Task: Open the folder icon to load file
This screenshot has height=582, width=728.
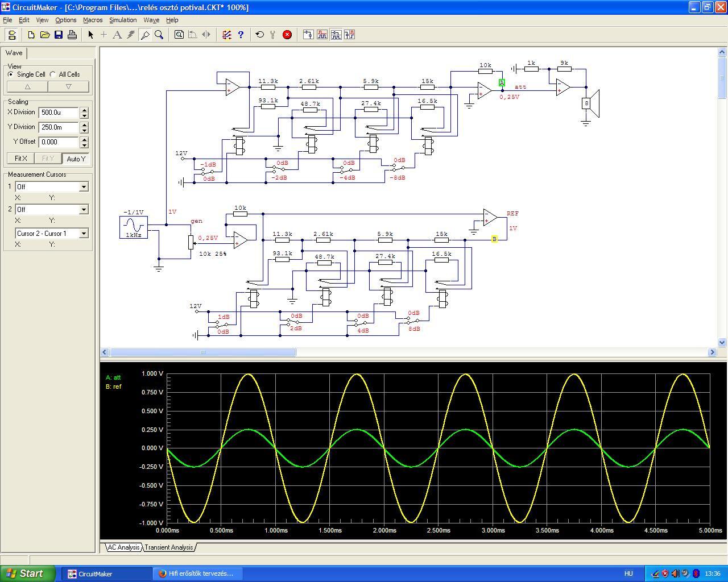Action: pyautogui.click(x=45, y=35)
